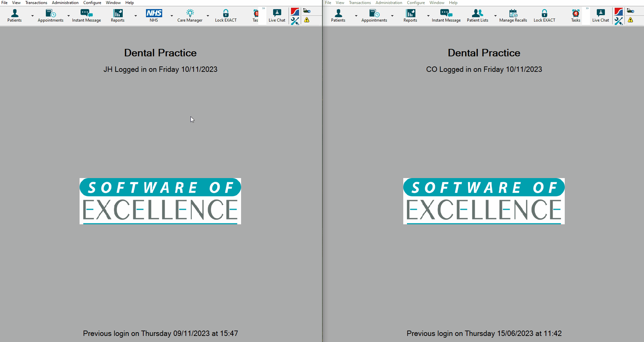The height and width of the screenshot is (342, 644).
Task: Open the Configure menu in JH window
Action: (92, 3)
